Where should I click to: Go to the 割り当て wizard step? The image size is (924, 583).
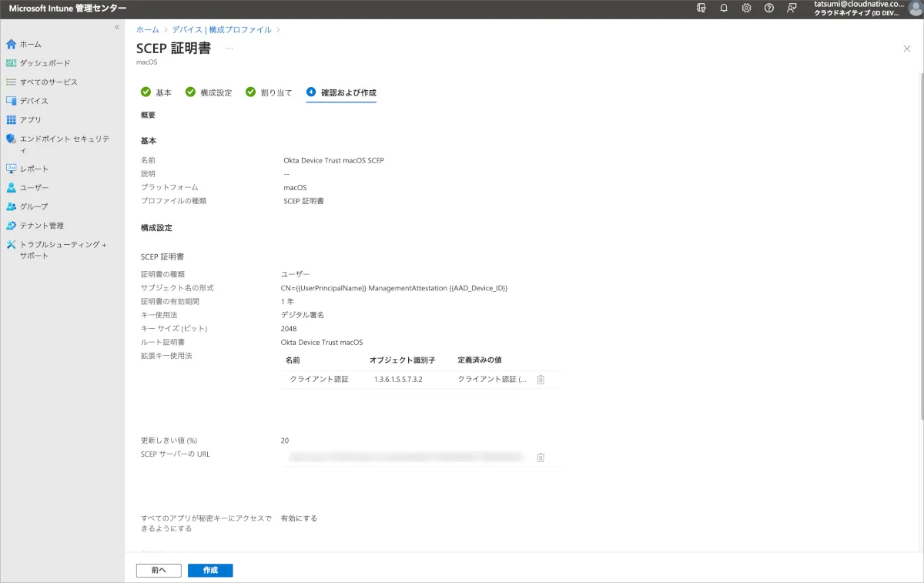[x=269, y=92]
